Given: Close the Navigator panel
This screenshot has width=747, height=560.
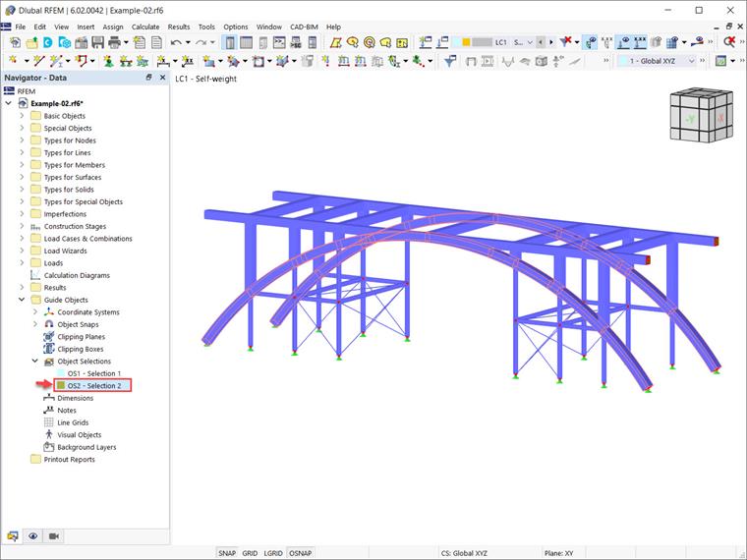Looking at the screenshot, I should click(x=162, y=78).
